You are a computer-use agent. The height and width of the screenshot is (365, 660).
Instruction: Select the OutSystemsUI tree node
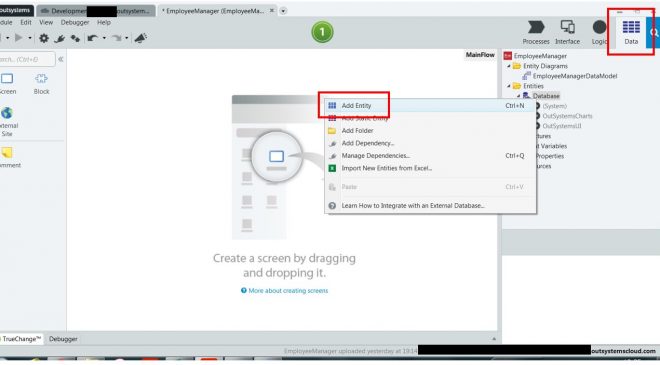coord(562,126)
